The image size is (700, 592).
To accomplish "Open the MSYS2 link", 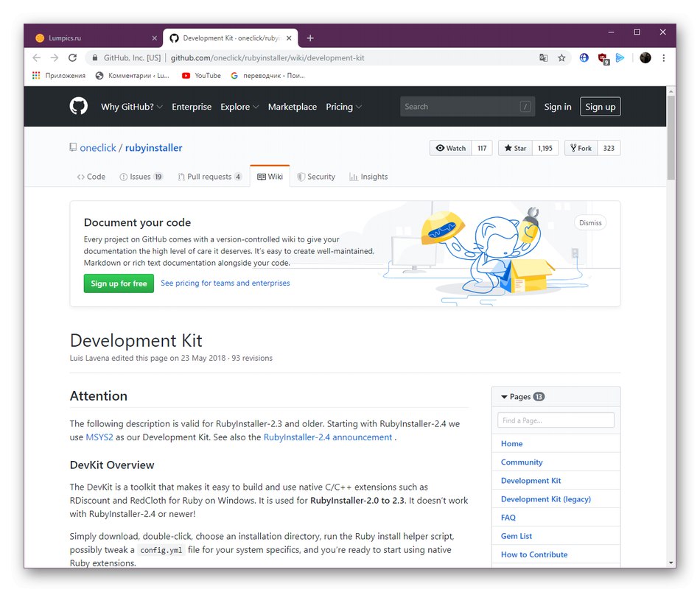I will pyautogui.click(x=99, y=437).
